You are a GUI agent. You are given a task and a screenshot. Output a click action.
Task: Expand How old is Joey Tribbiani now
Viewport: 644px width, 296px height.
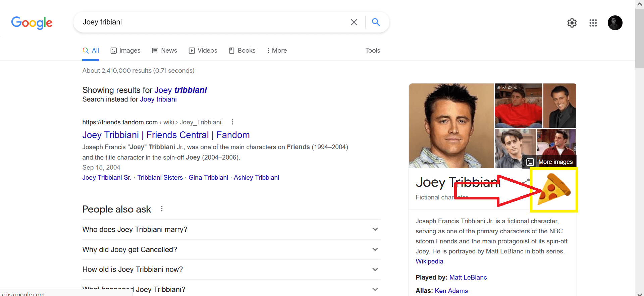pyautogui.click(x=231, y=270)
